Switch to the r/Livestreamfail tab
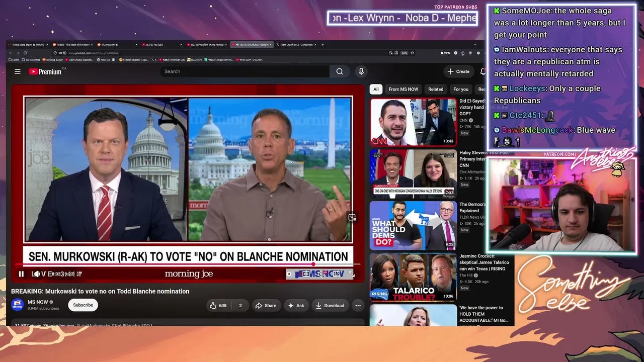The height and width of the screenshot is (362, 644). (118, 45)
